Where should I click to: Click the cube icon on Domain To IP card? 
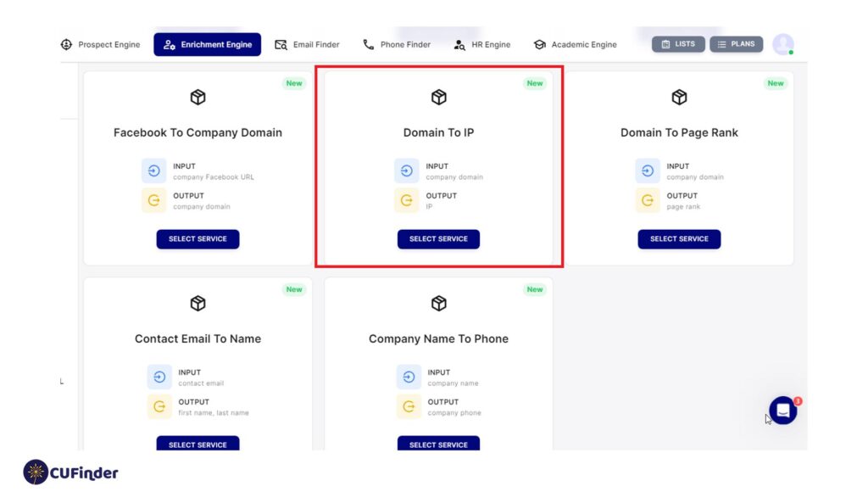tap(438, 98)
